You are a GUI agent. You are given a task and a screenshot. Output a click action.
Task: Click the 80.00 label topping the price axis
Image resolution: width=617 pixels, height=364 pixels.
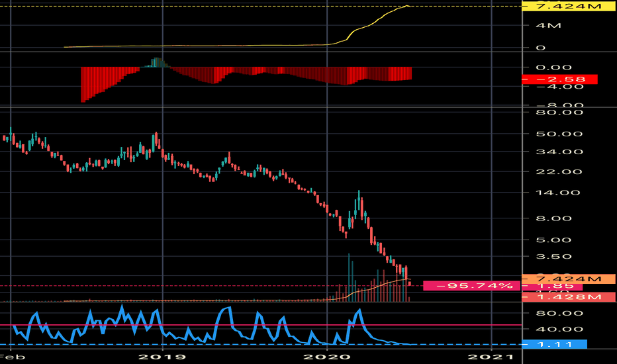[x=559, y=113]
